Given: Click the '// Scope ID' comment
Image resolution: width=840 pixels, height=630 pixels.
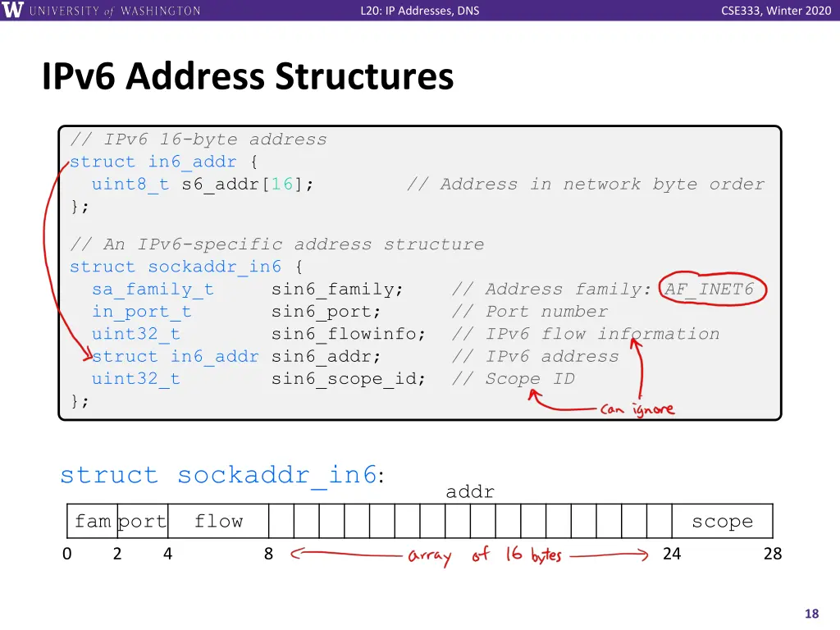Looking at the screenshot, I should [514, 379].
